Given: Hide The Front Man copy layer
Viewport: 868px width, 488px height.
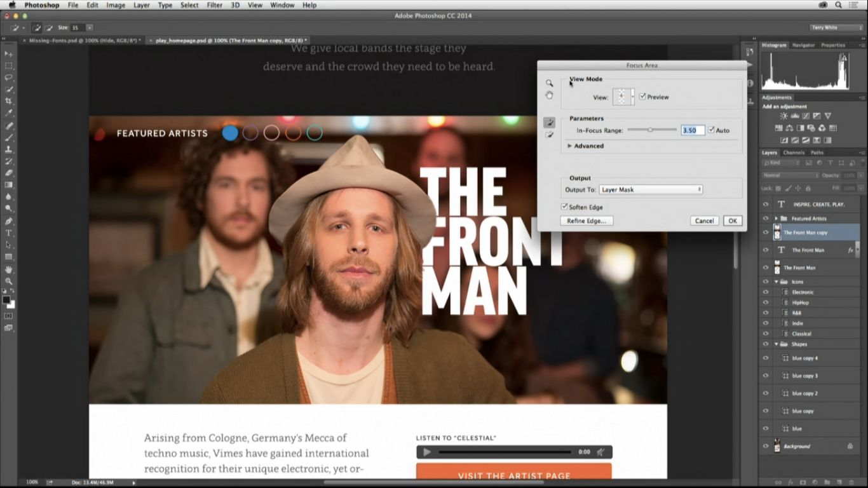Looking at the screenshot, I should (766, 233).
